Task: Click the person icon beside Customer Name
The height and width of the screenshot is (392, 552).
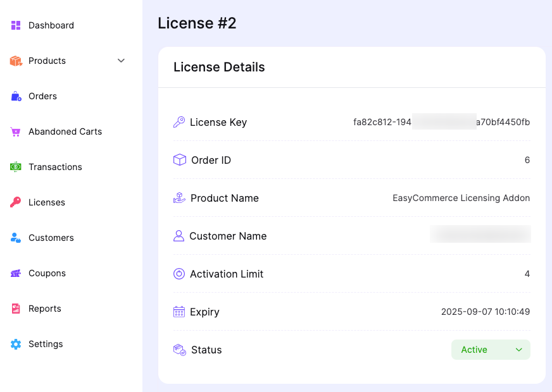Action: [179, 236]
